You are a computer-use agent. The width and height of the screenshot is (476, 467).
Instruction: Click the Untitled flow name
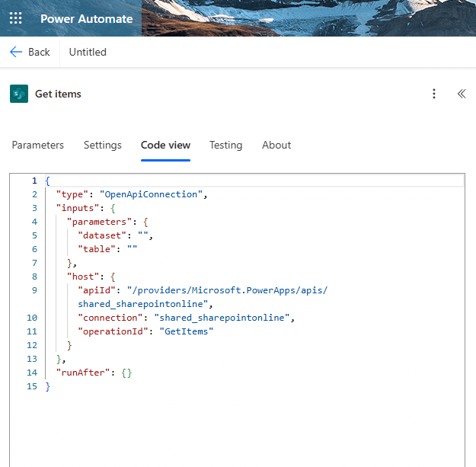(x=88, y=52)
